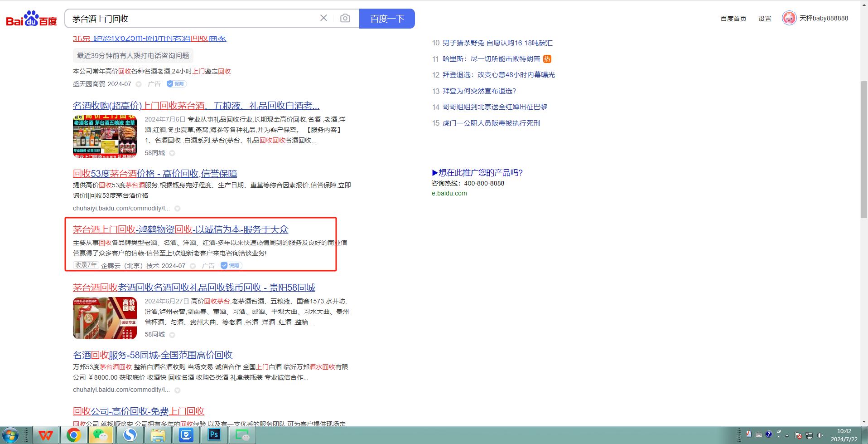Click the 天枰baby888888 user avatar
The width and height of the screenshot is (868, 444).
(x=789, y=18)
